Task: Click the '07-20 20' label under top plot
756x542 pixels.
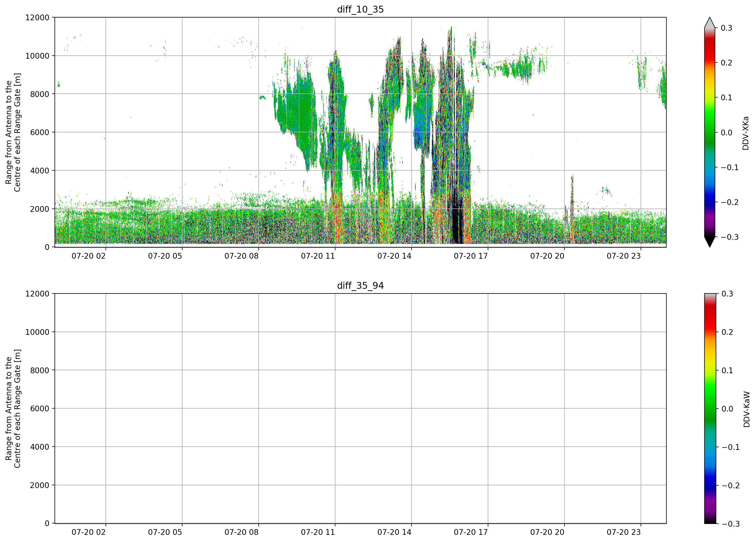Action: click(x=547, y=256)
